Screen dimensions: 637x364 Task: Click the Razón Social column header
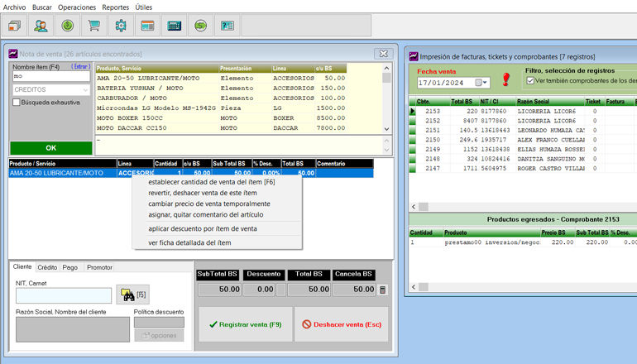(x=549, y=102)
